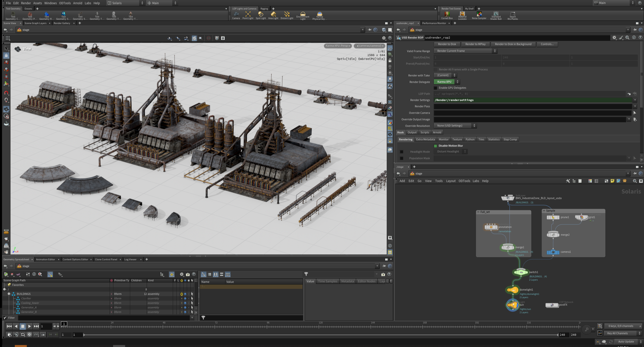Open the Arnold menu

(78, 3)
